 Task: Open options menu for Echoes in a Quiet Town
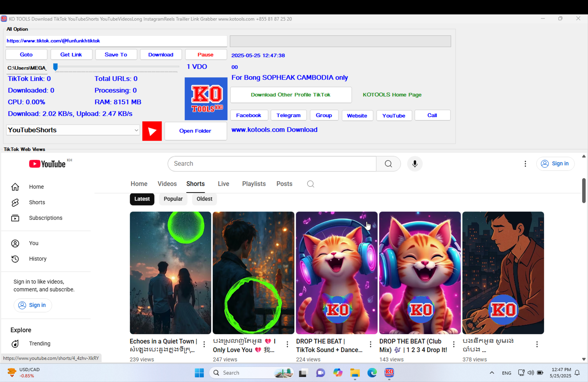click(x=204, y=344)
